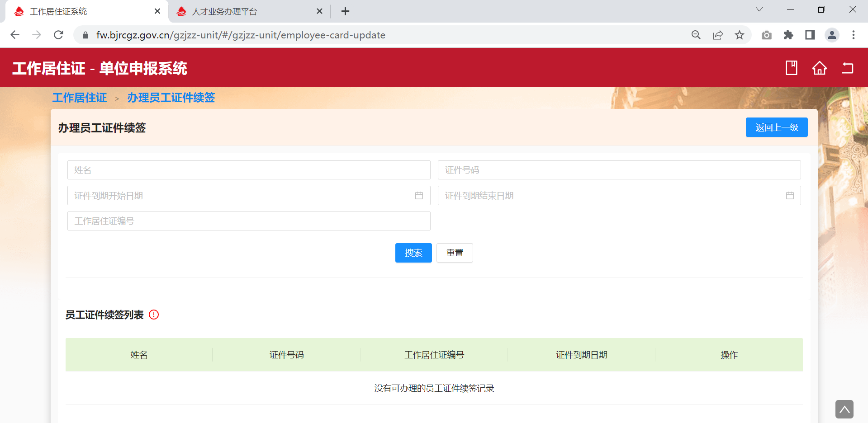The width and height of the screenshot is (868, 423).
Task: Reload the page
Action: [x=58, y=35]
